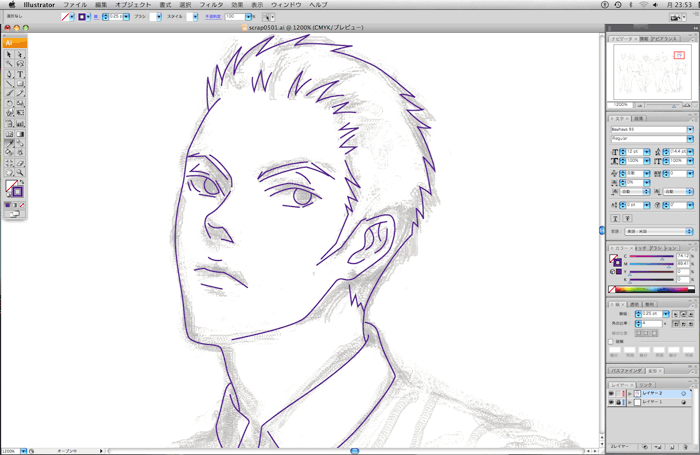Select the Paintbrush tool
This screenshot has height=455, width=700.
[x=9, y=93]
